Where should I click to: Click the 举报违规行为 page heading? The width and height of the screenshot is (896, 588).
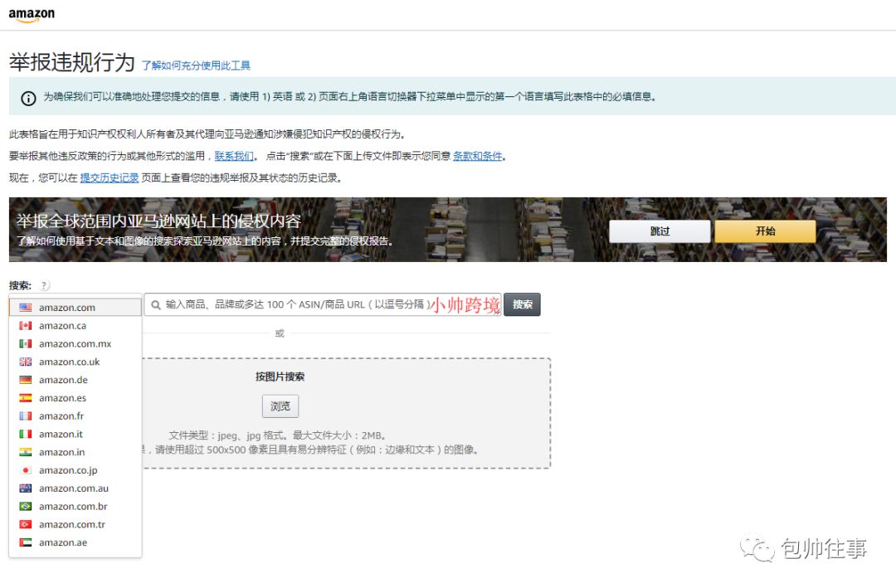pos(72,61)
